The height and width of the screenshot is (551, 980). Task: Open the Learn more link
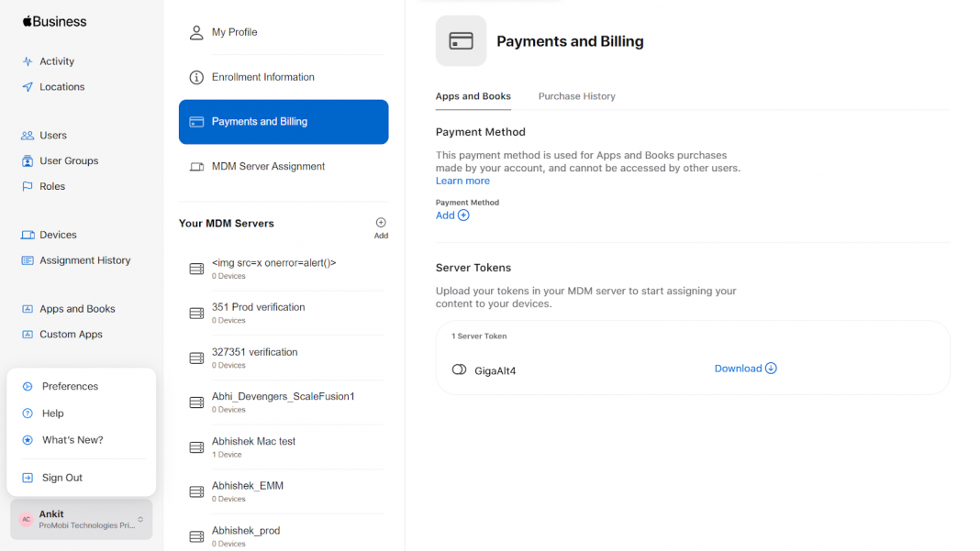(x=462, y=181)
